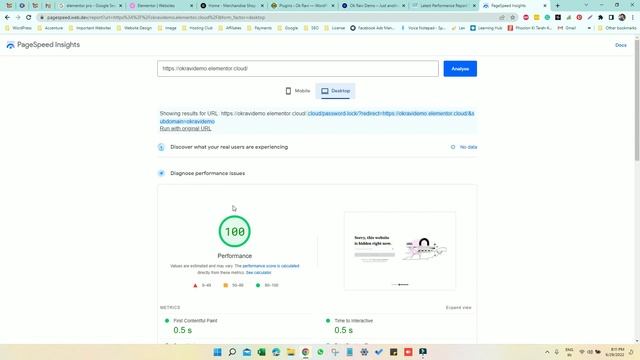Screen dimensions: 640x360
Task: Open the Docs link
Action: click(620, 45)
